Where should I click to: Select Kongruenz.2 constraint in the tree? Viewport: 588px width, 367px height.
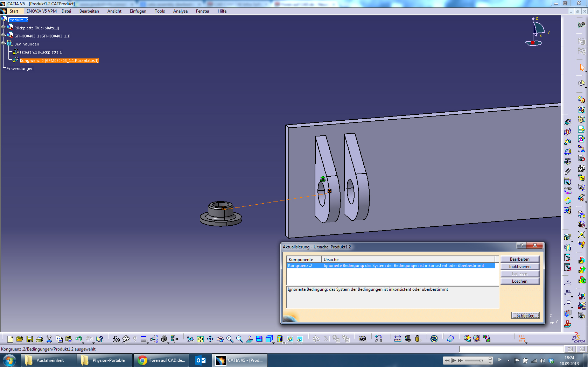59,61
